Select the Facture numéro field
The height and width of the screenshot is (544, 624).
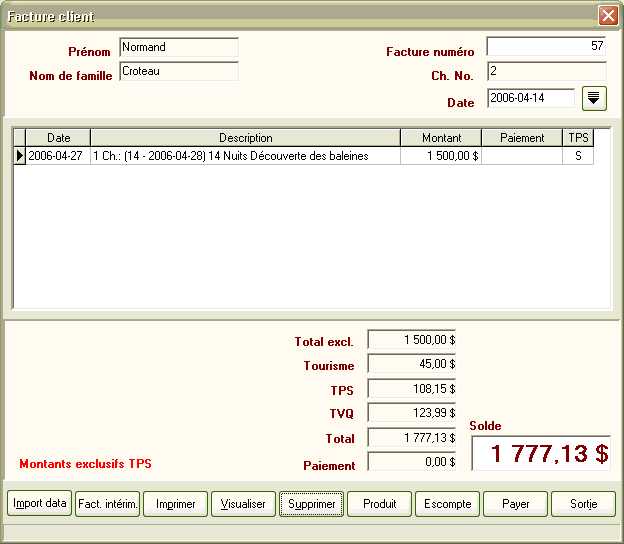pos(546,47)
